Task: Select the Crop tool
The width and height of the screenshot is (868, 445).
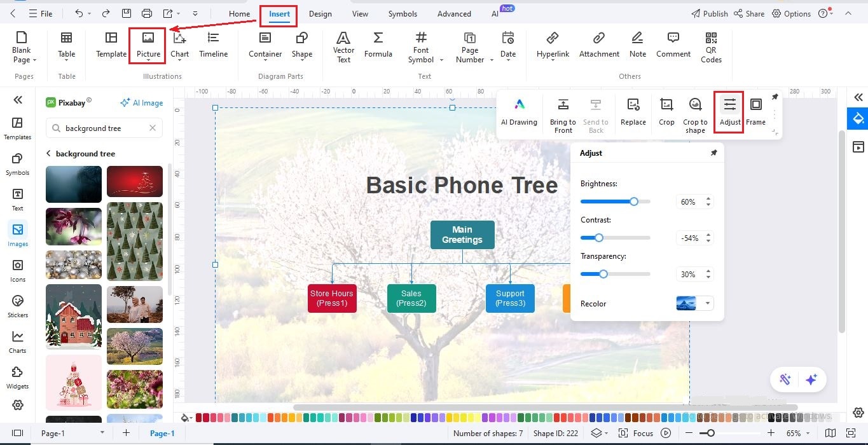Action: click(x=666, y=112)
